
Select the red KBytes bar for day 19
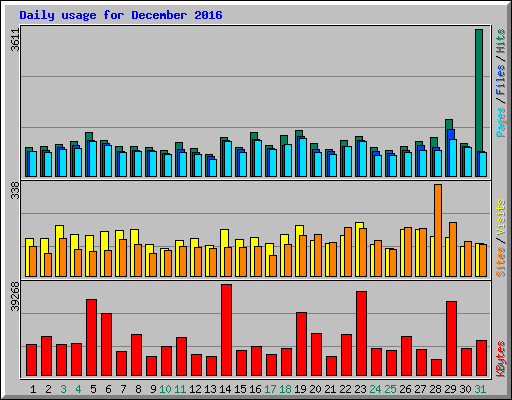[302, 344]
